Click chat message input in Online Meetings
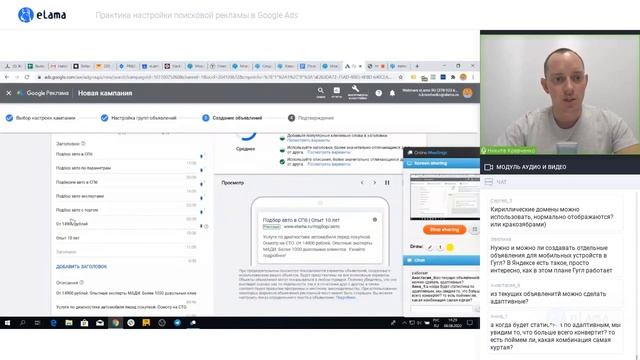 tap(442, 309)
